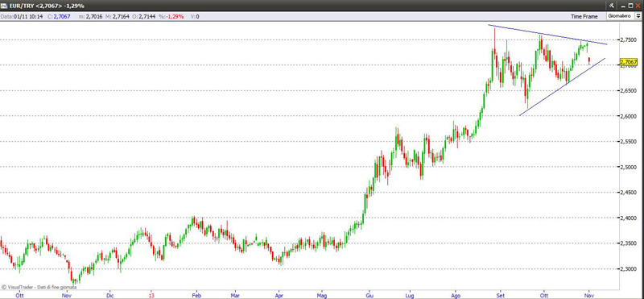Viewport: 644px width, 299px height.
Task: Click the volume reading V:0
Action: (x=196, y=16)
